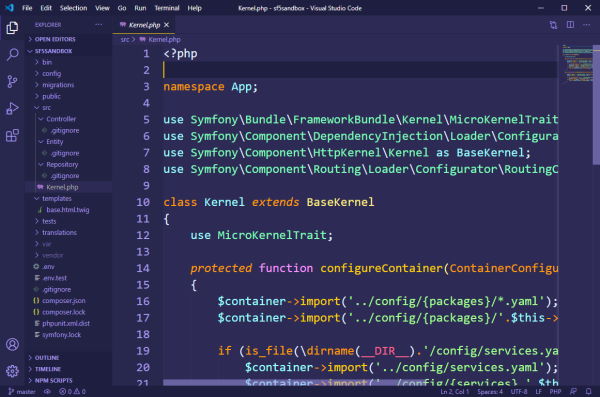
Task: Change file encoding UTF-8
Action: tap(519, 392)
